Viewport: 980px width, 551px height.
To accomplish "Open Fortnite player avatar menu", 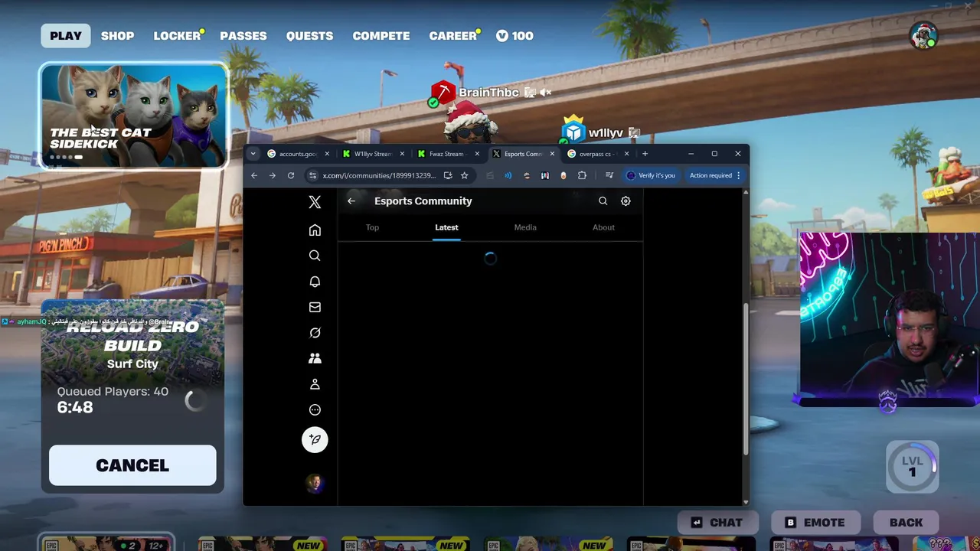I will coord(923,35).
